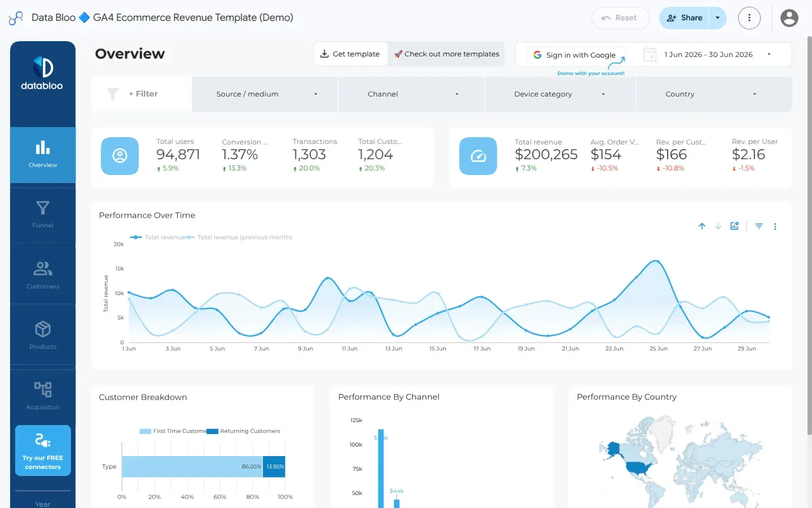The image size is (812, 508).
Task: Click the Transactions value 1,303
Action: point(309,155)
